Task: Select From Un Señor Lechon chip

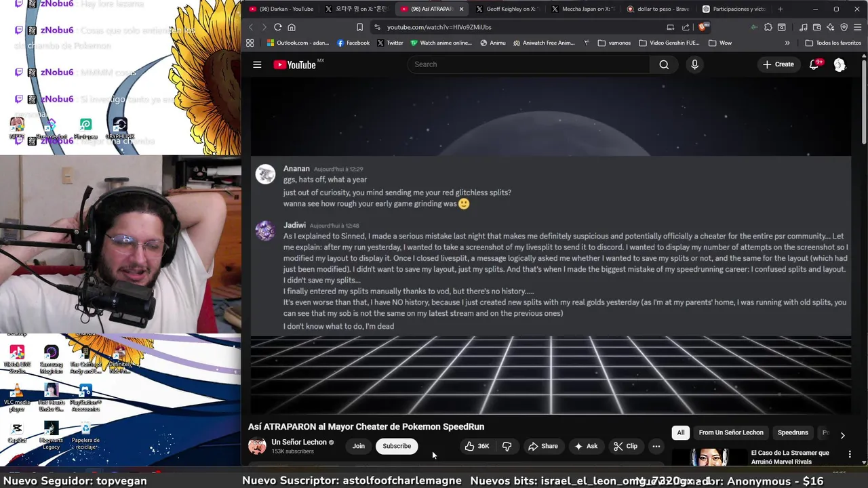Action: pyautogui.click(x=730, y=432)
